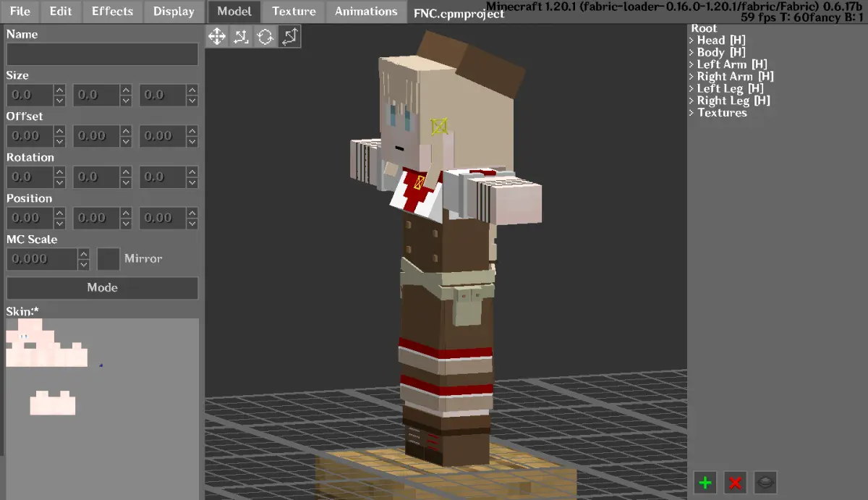Decrease Position Z with down arrow
868x500 pixels.
(x=192, y=224)
